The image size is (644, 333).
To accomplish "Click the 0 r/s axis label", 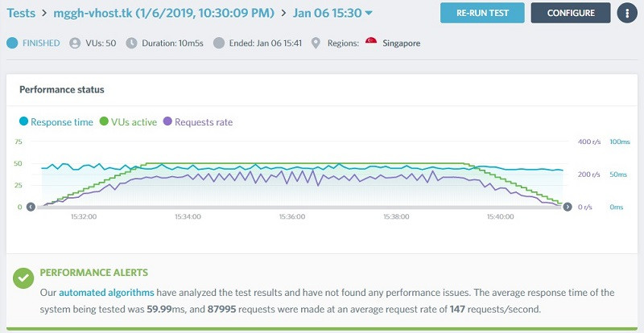I will pyautogui.click(x=585, y=208).
